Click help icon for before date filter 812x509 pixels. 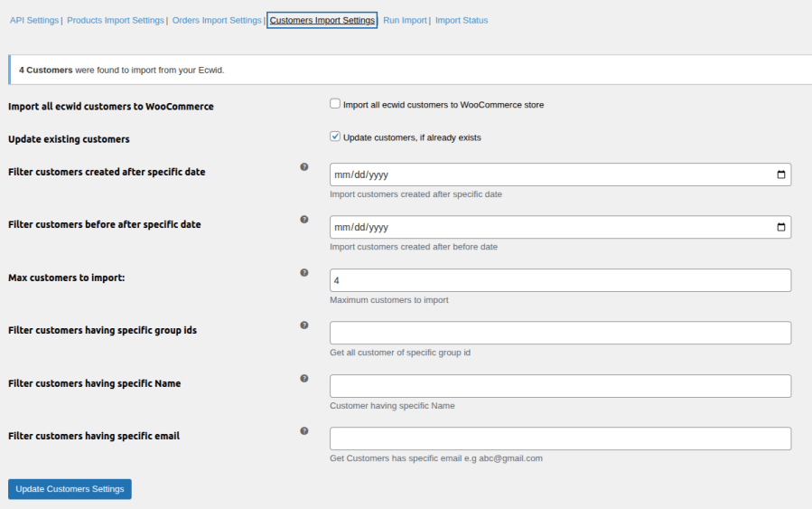pos(304,220)
